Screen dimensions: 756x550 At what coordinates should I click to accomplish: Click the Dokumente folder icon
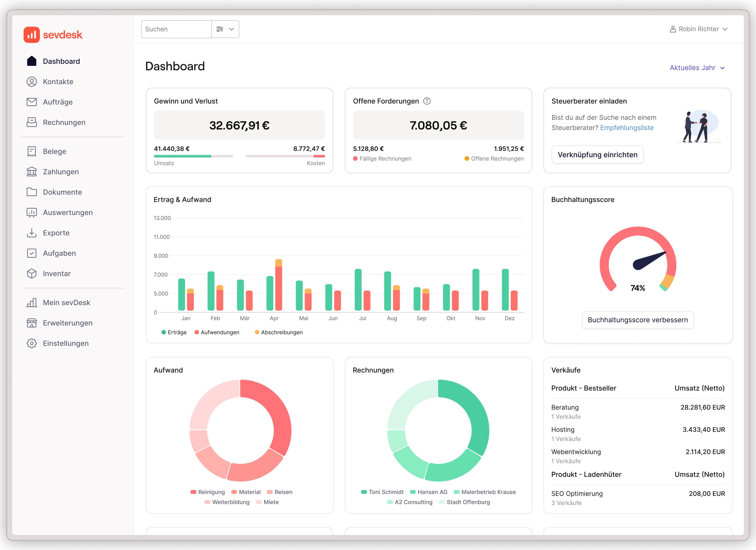(32, 192)
